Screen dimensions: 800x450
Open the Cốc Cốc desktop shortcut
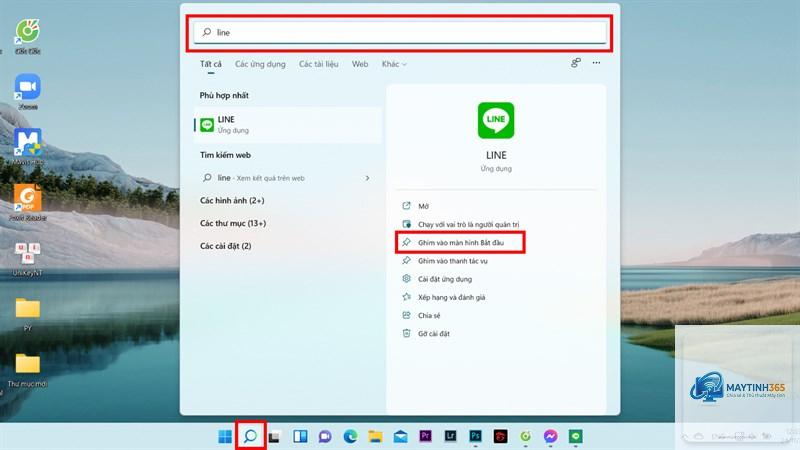[x=28, y=36]
